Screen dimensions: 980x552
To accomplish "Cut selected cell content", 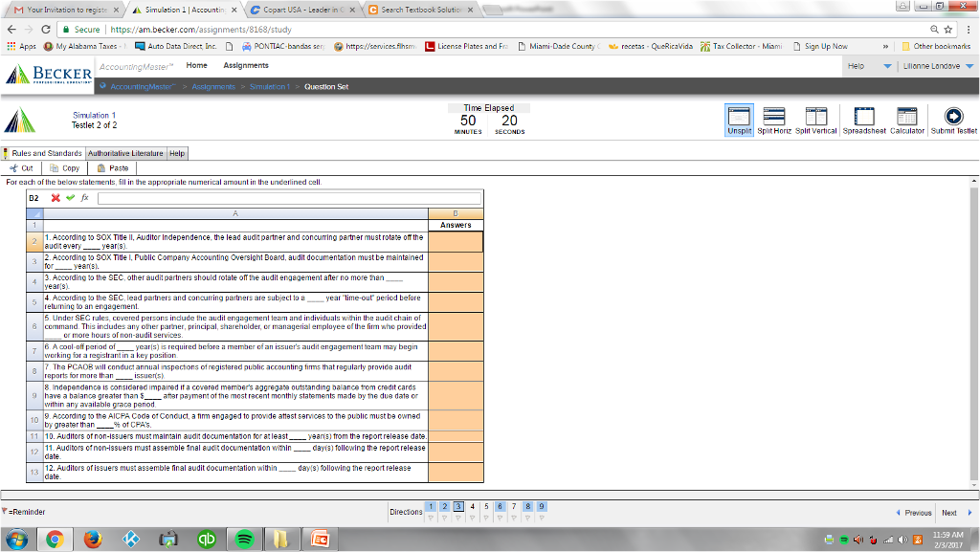I will 21,168.
